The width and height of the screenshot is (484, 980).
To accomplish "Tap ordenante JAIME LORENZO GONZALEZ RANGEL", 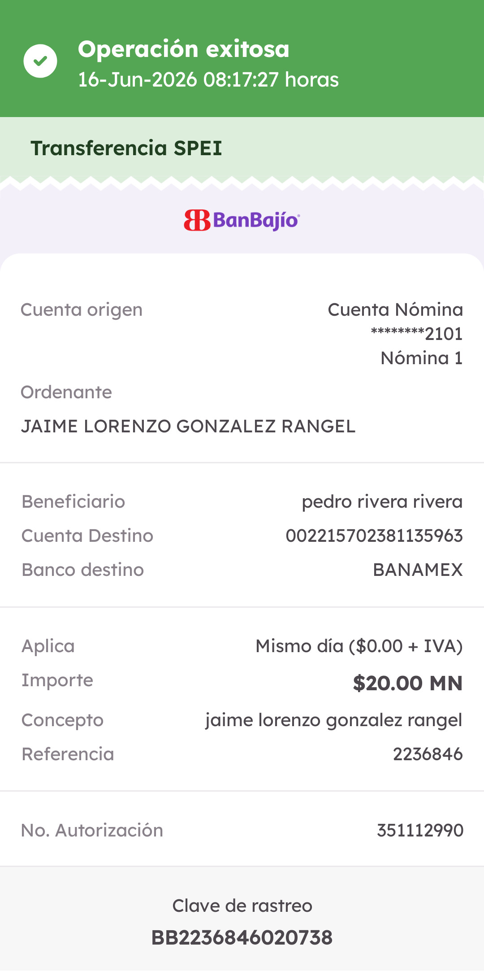I will tap(188, 427).
